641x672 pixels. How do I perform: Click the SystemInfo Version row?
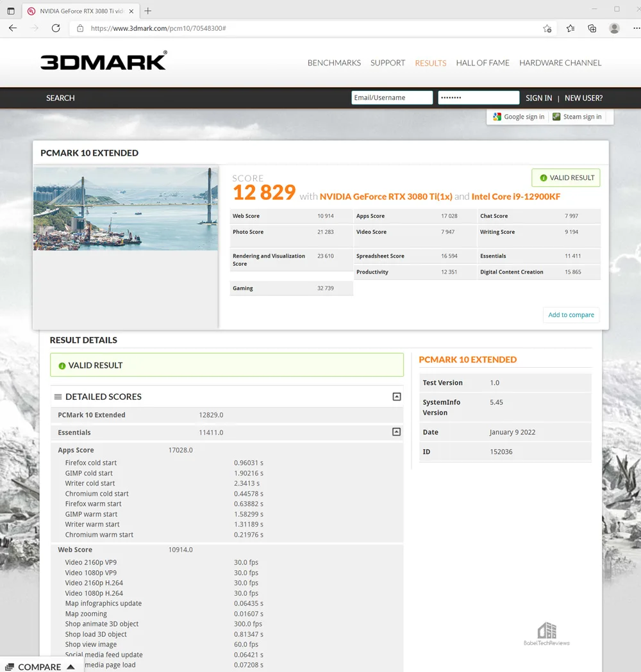pyautogui.click(x=505, y=407)
